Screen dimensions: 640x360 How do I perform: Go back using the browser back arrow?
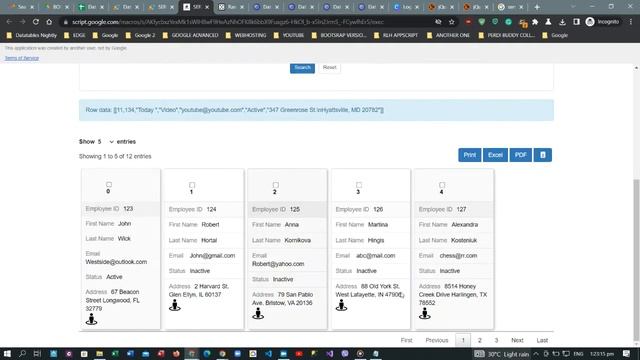tap(9, 22)
